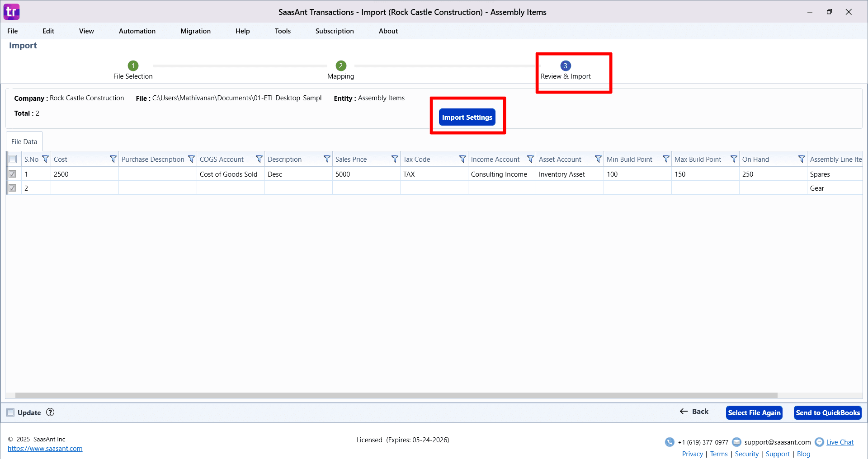Click the Import Settings button
Screen dimensions: 868x459
point(467,117)
